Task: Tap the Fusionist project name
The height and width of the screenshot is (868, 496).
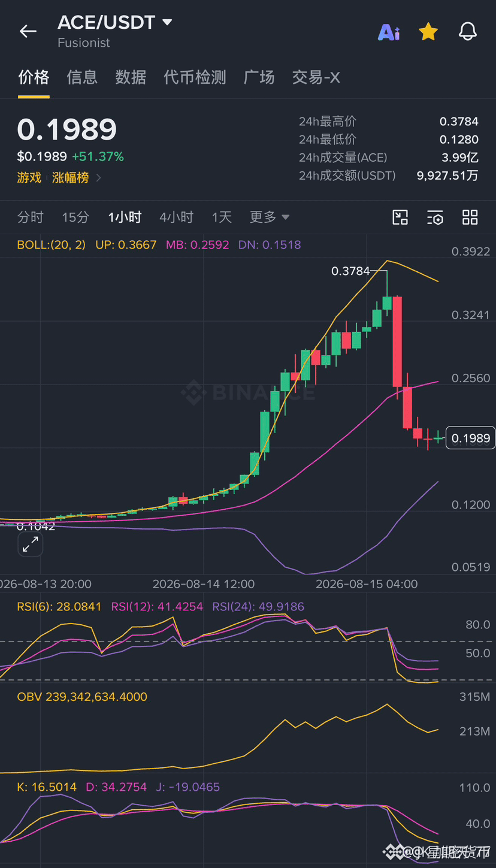Action: 84,43
